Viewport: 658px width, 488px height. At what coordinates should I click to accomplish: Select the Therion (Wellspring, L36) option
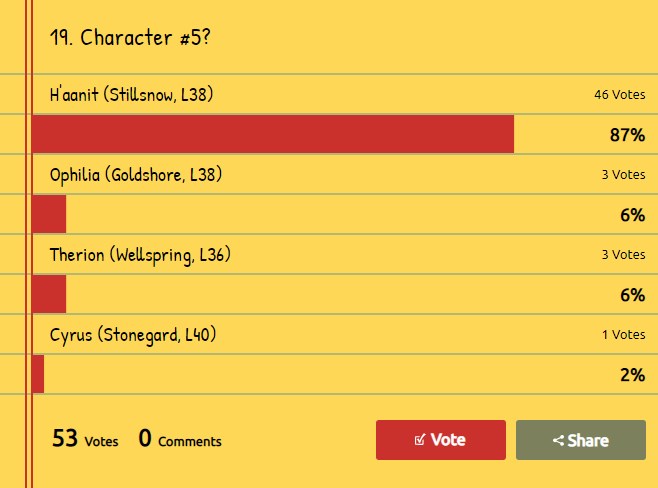coord(140,255)
